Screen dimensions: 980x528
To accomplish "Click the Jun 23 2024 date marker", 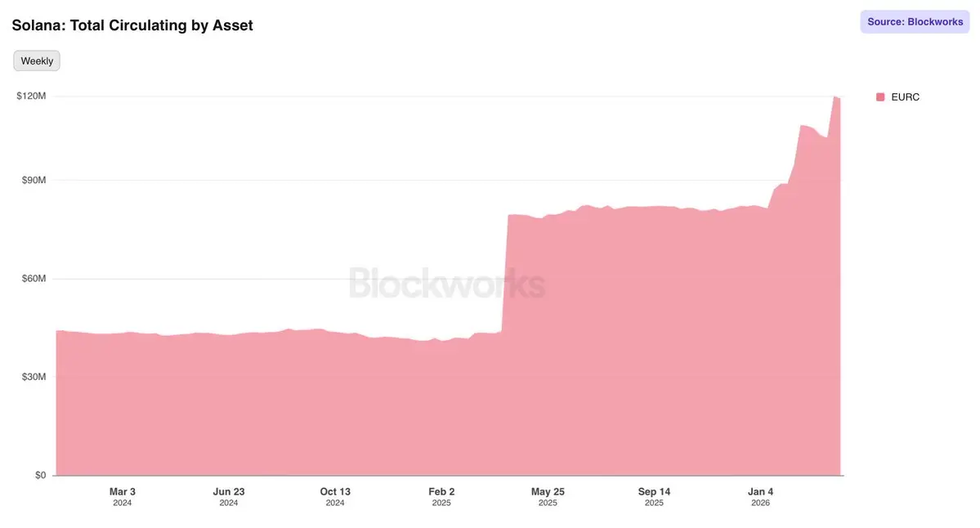I will (x=229, y=497).
